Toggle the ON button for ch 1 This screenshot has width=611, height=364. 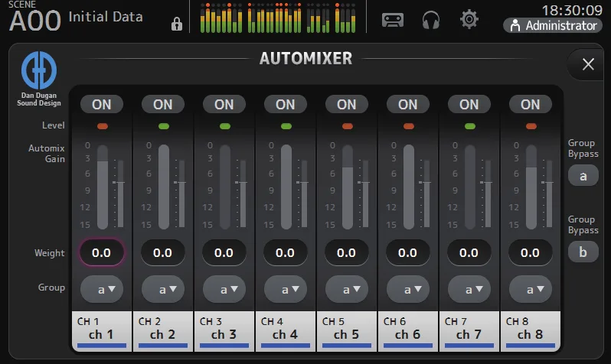(102, 104)
